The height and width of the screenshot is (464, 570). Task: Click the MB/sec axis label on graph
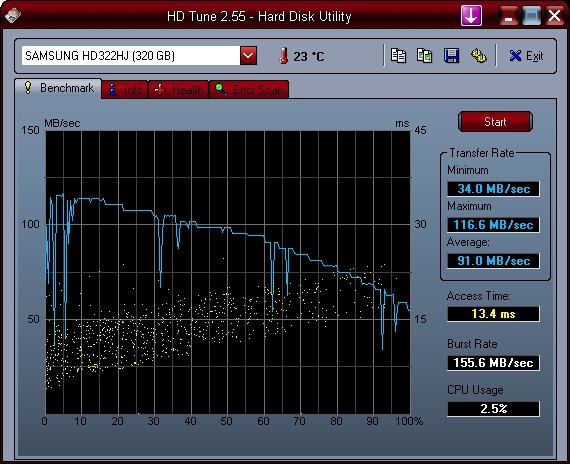62,123
